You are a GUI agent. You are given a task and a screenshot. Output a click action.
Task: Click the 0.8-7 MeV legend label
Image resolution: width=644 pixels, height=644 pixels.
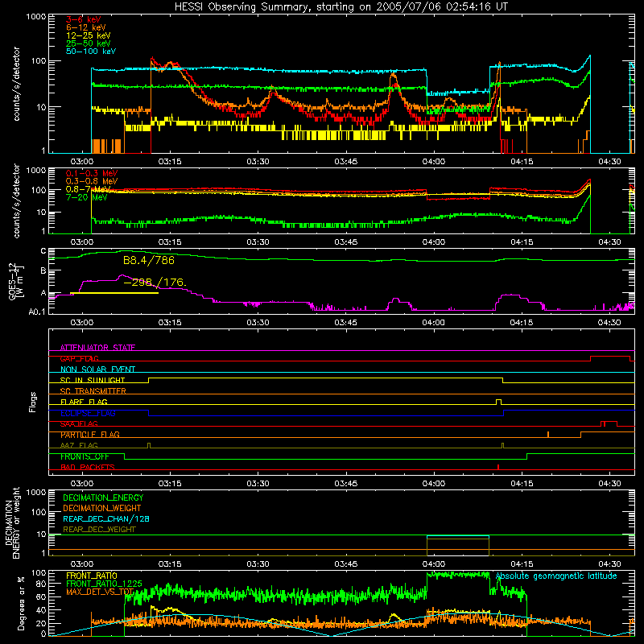pos(89,189)
